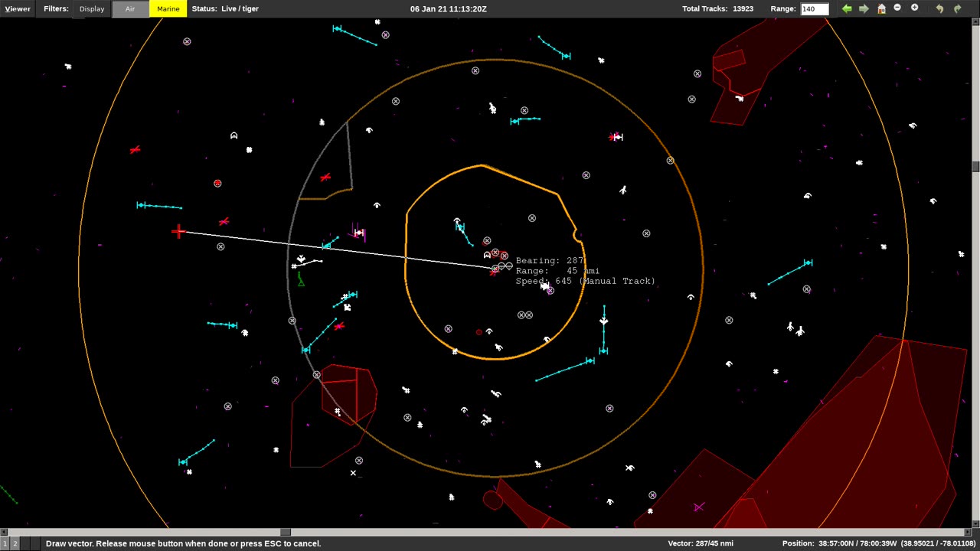Toggle the Air filter button

click(130, 8)
